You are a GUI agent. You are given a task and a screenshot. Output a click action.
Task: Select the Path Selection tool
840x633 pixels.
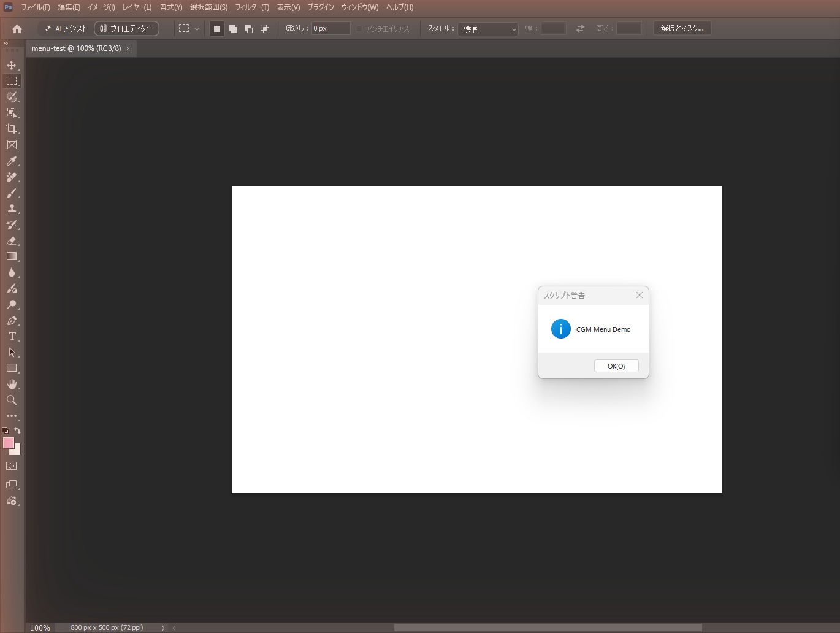pyautogui.click(x=12, y=352)
